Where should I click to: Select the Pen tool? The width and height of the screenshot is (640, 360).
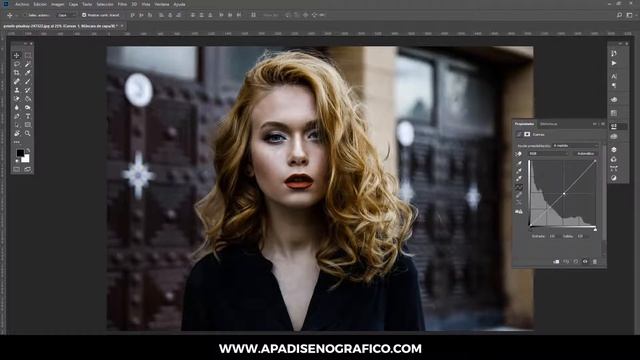(17, 116)
